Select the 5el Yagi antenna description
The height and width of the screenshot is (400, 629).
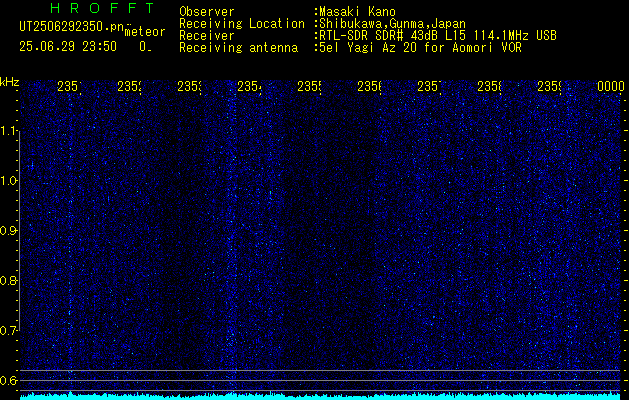(x=420, y=48)
